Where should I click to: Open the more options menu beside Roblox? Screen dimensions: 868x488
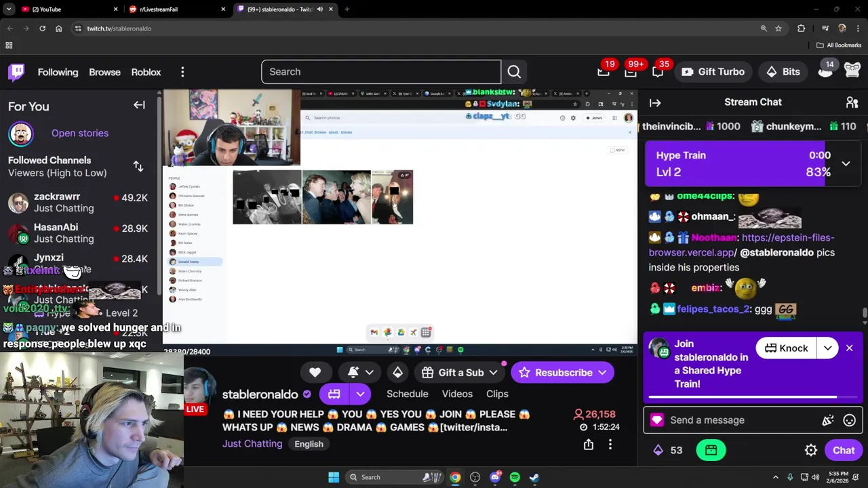(x=182, y=72)
